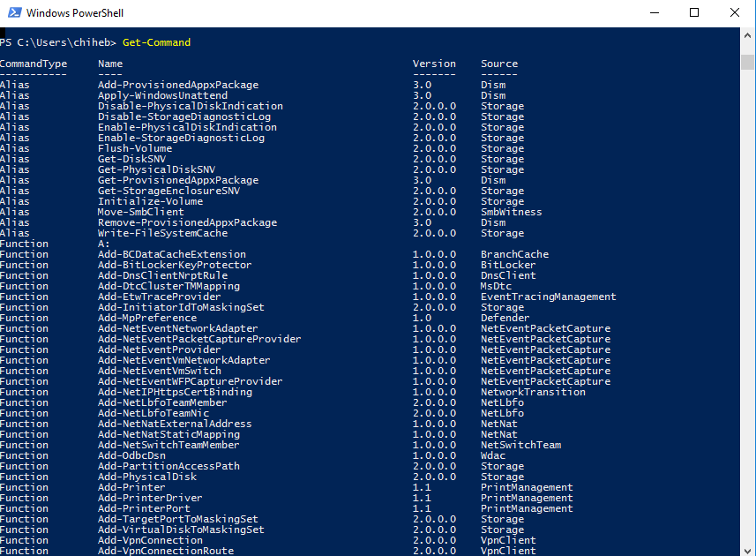Click the Get-PhysicalDiskSNV entry
Screen dimensions: 756x556
[x=156, y=169]
